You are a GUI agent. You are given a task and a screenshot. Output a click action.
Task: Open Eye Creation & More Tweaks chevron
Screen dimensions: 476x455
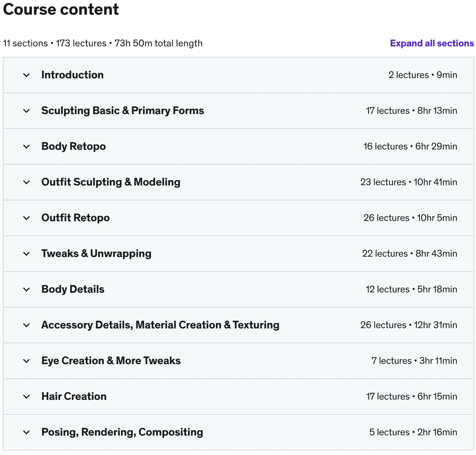[26, 361]
